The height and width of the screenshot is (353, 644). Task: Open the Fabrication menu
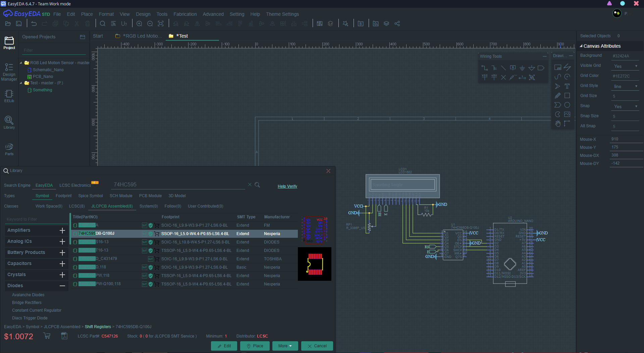(x=185, y=14)
